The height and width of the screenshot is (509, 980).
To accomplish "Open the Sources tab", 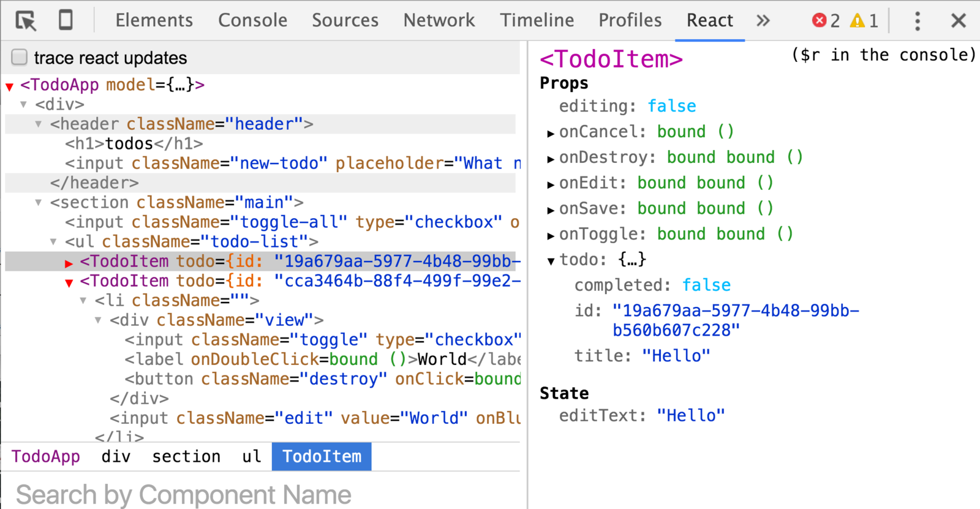I will click(345, 20).
